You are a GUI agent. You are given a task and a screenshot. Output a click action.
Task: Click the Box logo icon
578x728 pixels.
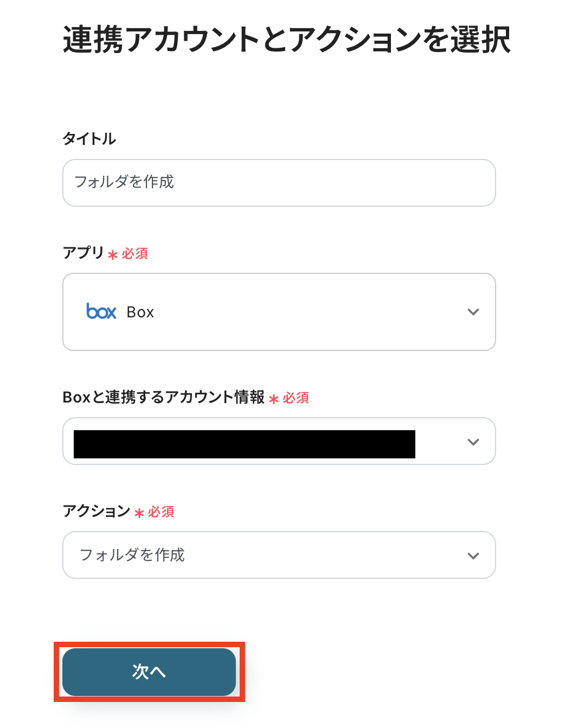(x=101, y=311)
